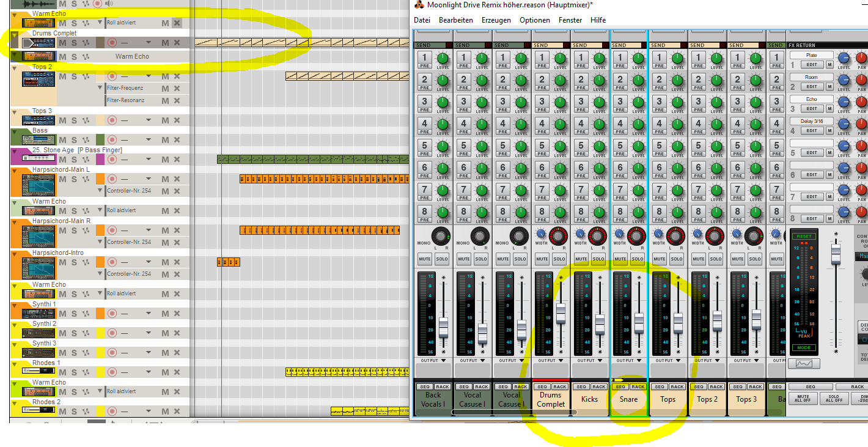Select the 25. Stone Age device icon
Image resolution: width=868 pixels, height=447 pixels.
[x=39, y=158]
